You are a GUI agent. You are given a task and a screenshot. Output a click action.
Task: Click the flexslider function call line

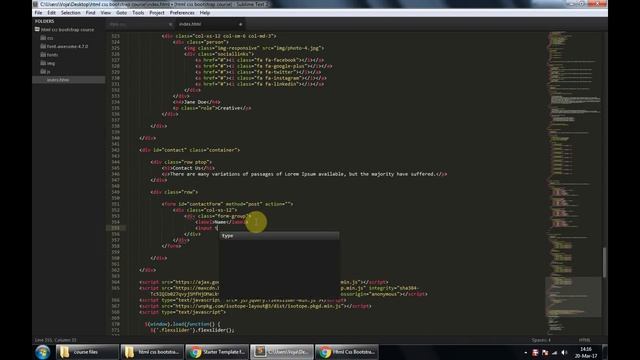pos(192,330)
